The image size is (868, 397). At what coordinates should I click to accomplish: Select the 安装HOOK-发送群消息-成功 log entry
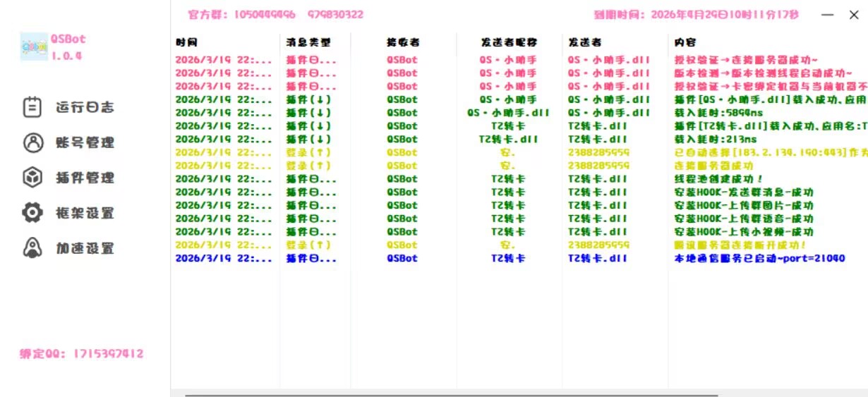[x=519, y=192]
